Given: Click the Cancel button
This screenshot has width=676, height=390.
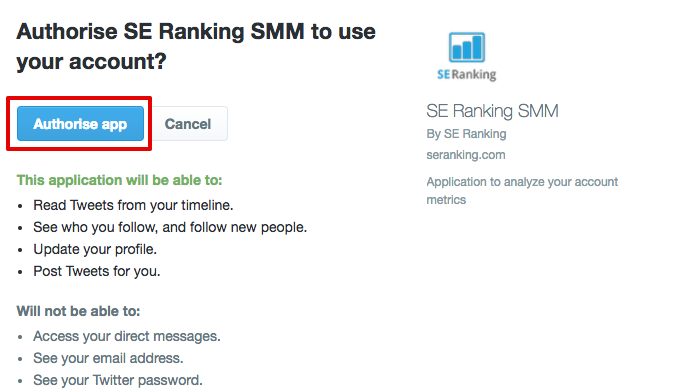Looking at the screenshot, I should point(188,124).
